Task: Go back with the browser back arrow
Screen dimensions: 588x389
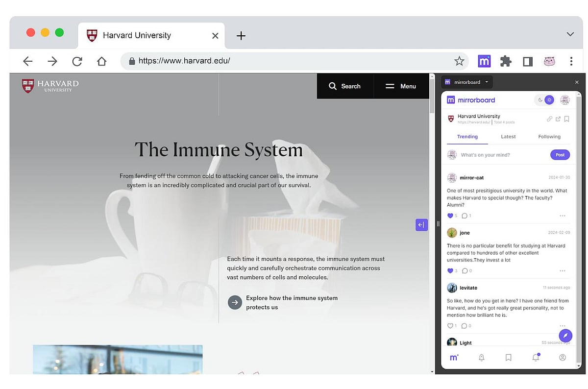Action: [28, 61]
